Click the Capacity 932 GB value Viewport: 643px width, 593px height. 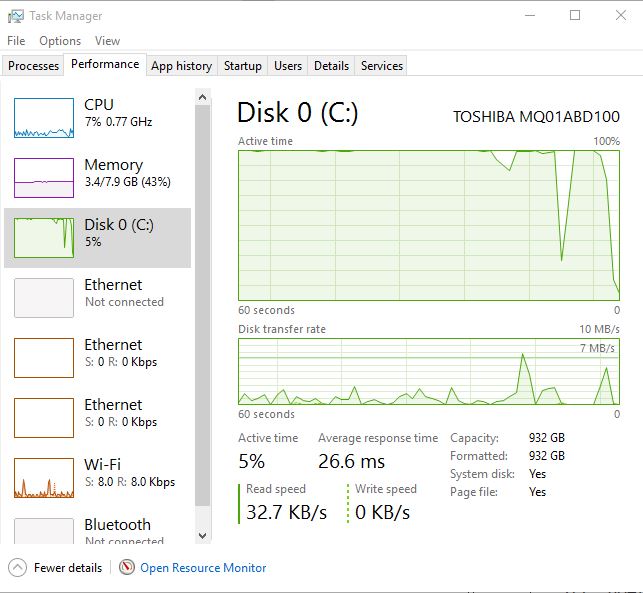click(547, 438)
